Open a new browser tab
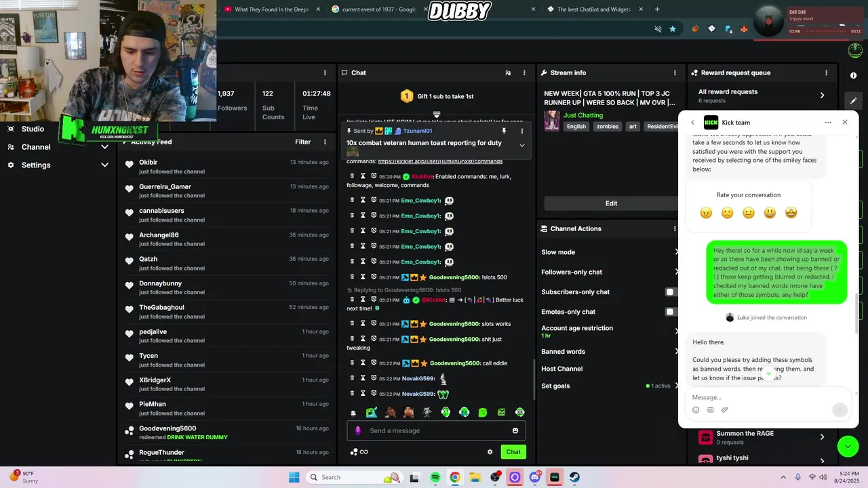868x488 pixels. pos(657,9)
